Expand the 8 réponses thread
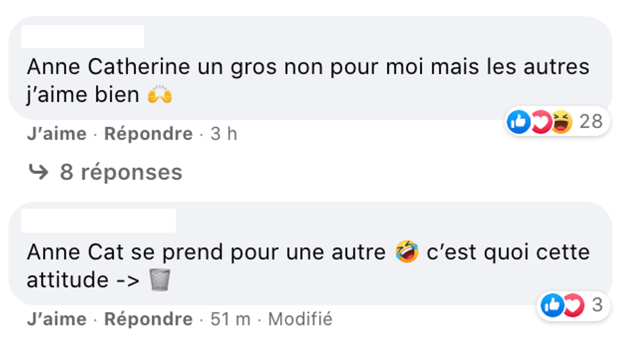The height and width of the screenshot is (337, 644). point(120,172)
